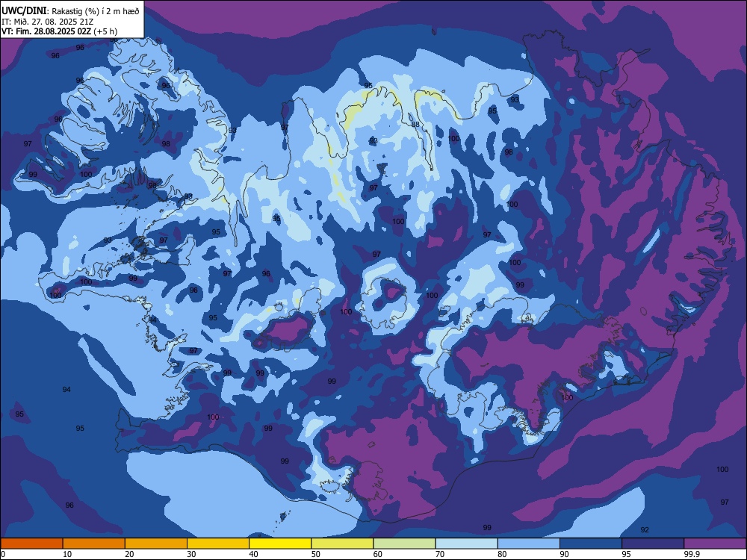
Task: Click the title text 'UWC/DINI: Rakastig (%) í 2 m hæð'
Action: (x=70, y=11)
